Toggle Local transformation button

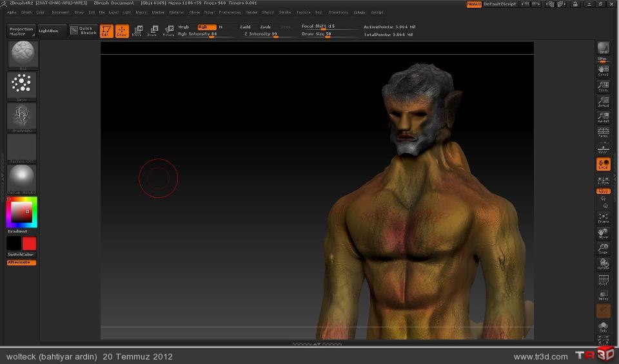tap(603, 164)
